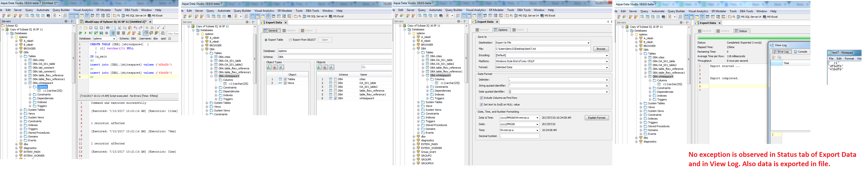Image resolution: width=868 pixels, height=181 pixels.
Task: Check the box for the OA_S01_table2 row
Action: [335, 87]
